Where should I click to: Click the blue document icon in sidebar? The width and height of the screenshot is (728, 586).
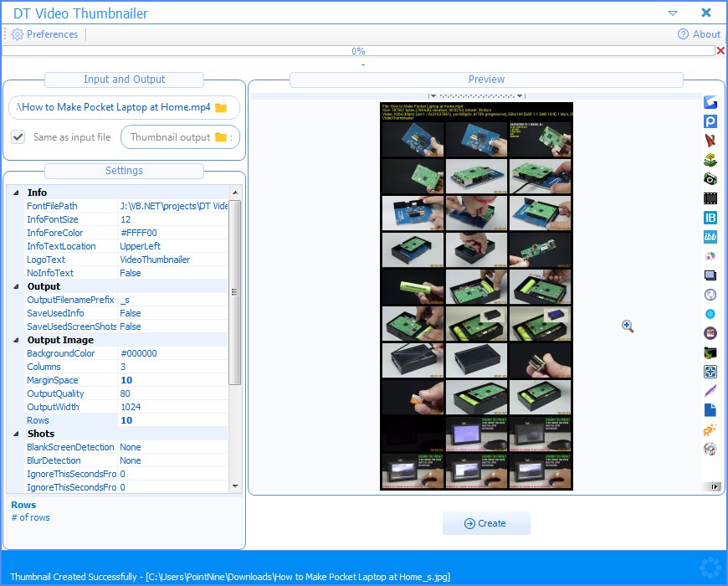point(710,410)
